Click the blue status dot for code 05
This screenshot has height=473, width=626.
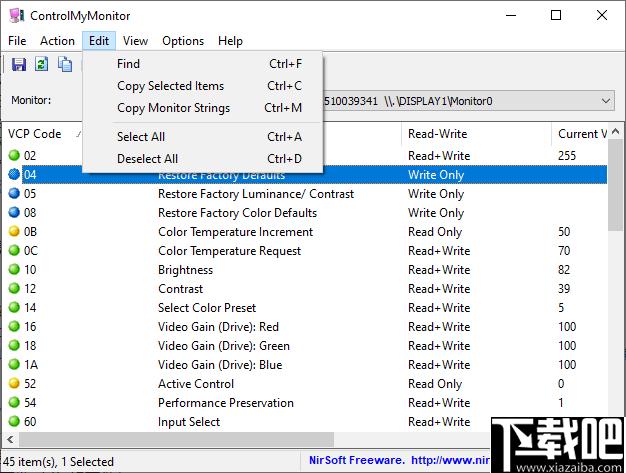tap(14, 193)
